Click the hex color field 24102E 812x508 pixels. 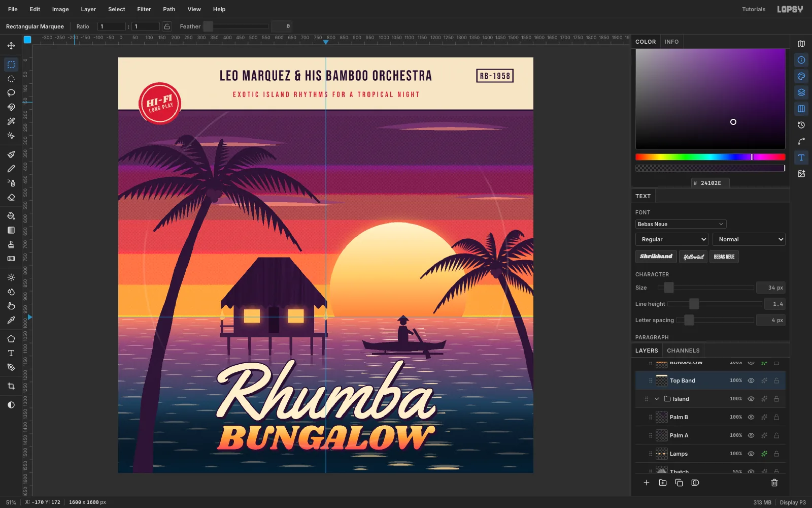click(710, 183)
